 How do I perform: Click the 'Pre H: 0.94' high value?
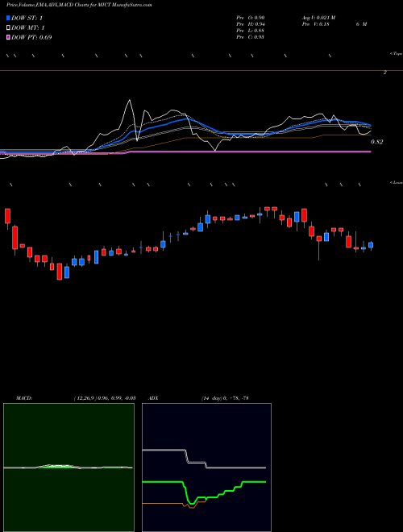coord(251,24)
